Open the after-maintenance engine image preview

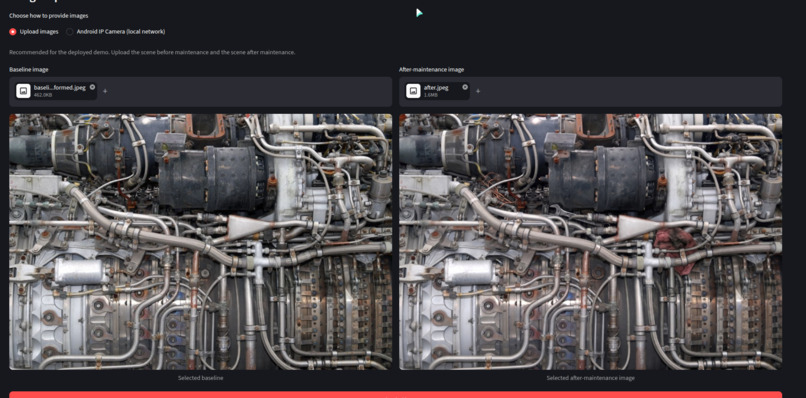click(591, 242)
